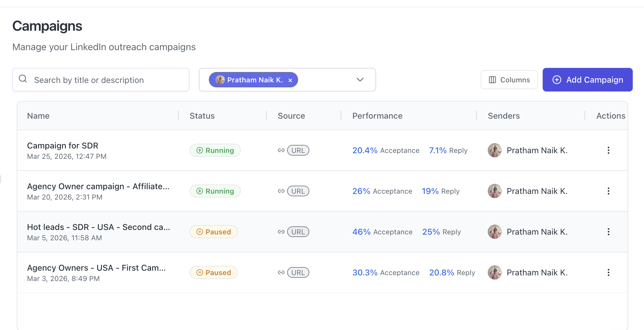Click link icon in Campaign for SDR source
Screen dimensions: 644x330
point(281,150)
